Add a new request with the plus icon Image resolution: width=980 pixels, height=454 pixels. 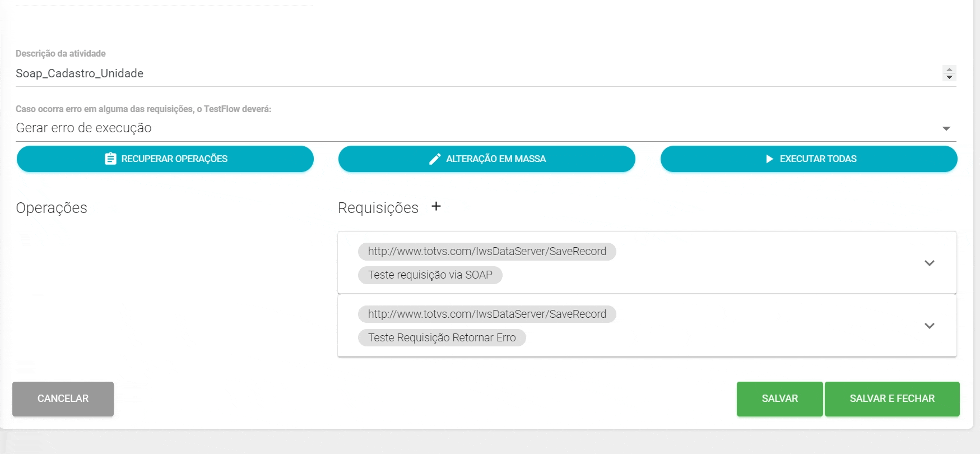tap(436, 206)
